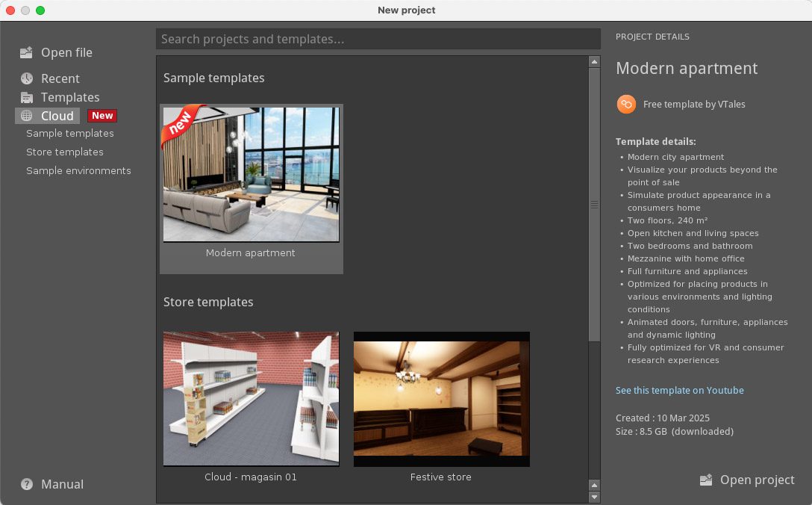The width and height of the screenshot is (812, 505).
Task: Click the template list scrollbar handle
Action: pyautogui.click(x=594, y=204)
